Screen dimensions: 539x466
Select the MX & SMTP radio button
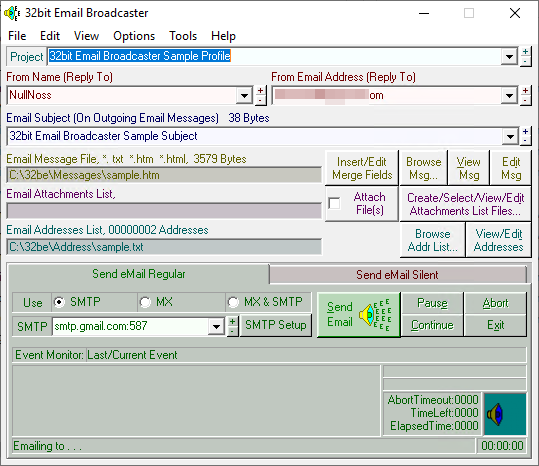pyautogui.click(x=233, y=302)
